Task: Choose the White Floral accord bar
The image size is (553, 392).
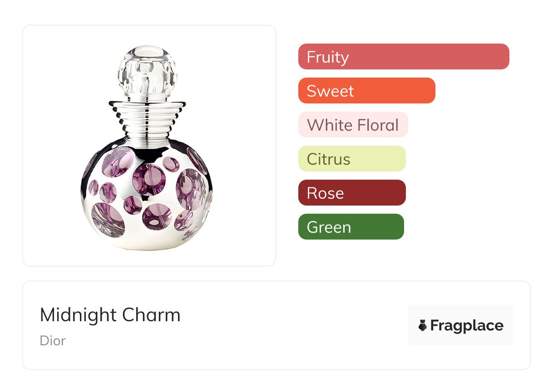Action: pyautogui.click(x=353, y=125)
